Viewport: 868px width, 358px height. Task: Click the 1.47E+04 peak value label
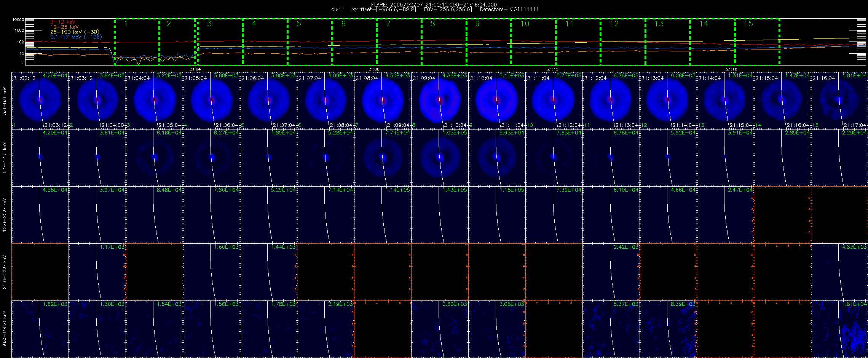tap(797, 76)
